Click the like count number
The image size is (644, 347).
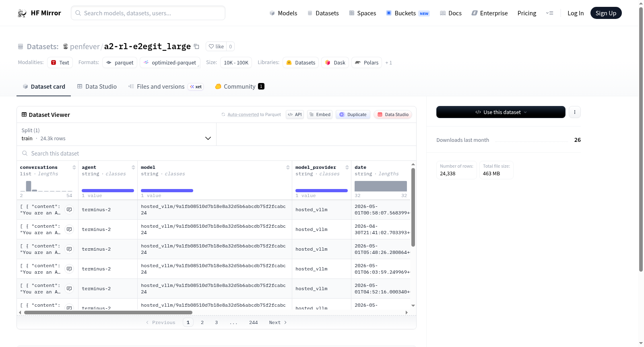[230, 46]
